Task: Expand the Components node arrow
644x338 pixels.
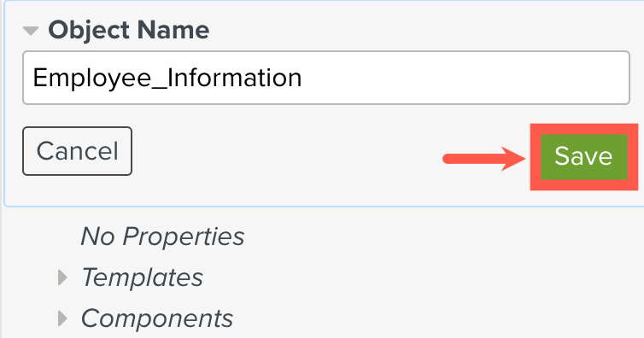Action: pos(62,318)
